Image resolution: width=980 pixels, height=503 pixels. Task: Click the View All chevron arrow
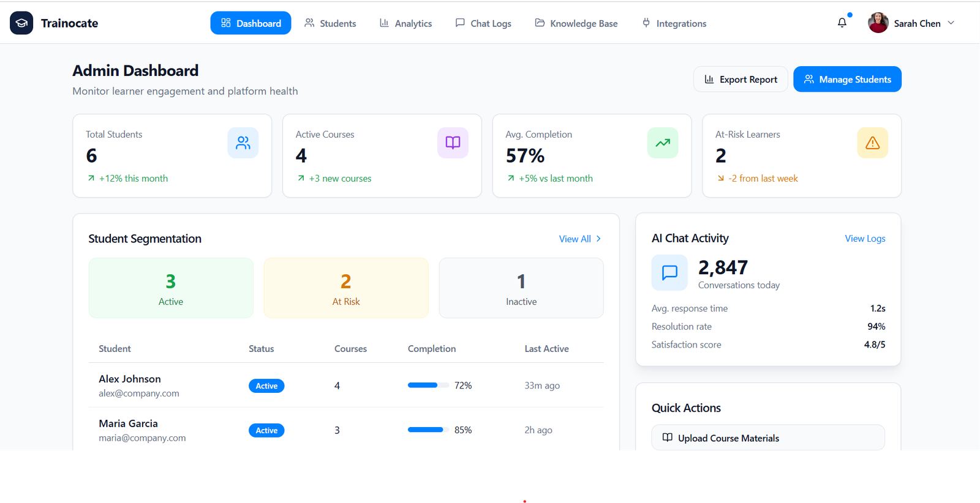coord(598,239)
